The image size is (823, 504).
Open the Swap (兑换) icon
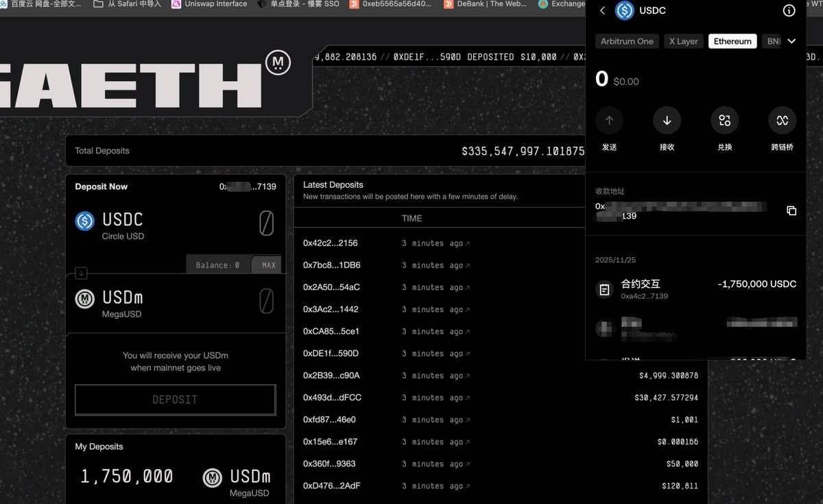pyautogui.click(x=724, y=121)
